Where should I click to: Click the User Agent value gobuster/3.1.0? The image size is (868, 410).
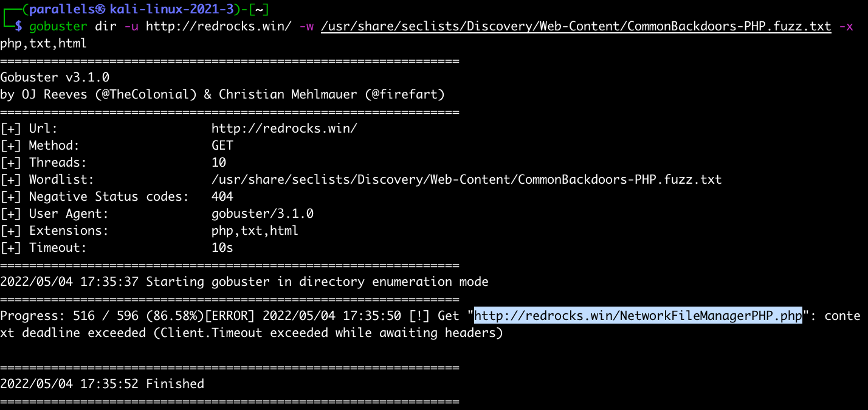[x=263, y=214]
